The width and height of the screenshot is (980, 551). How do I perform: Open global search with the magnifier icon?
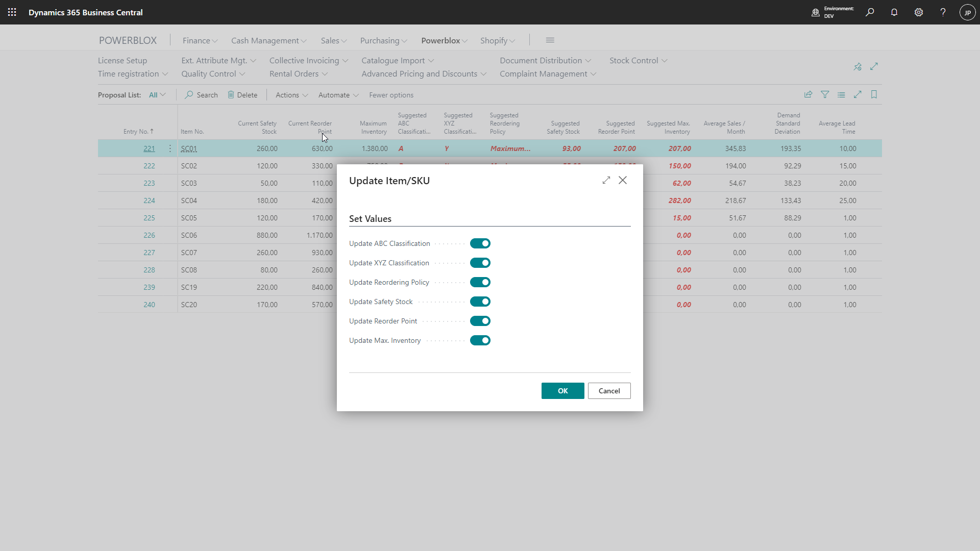click(x=870, y=12)
